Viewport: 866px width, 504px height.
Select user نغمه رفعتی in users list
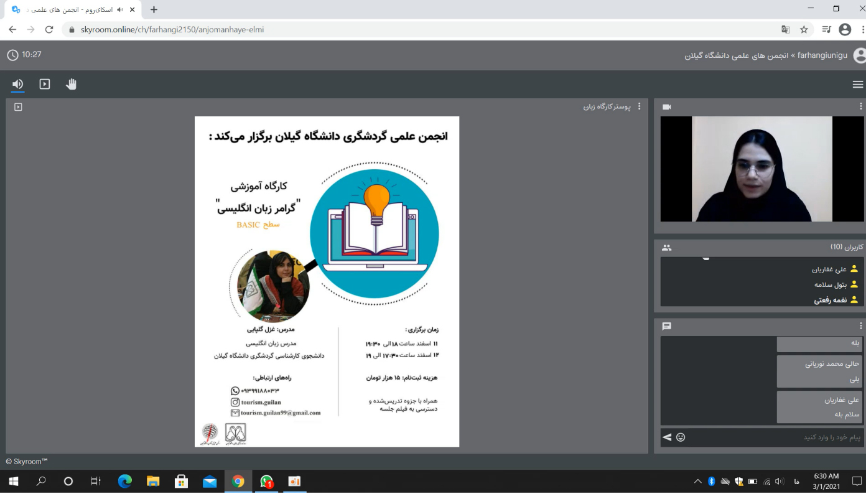coord(830,300)
